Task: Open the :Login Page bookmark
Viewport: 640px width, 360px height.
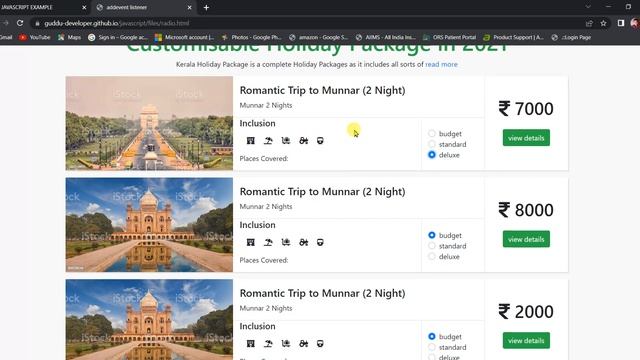Action: pos(571,37)
